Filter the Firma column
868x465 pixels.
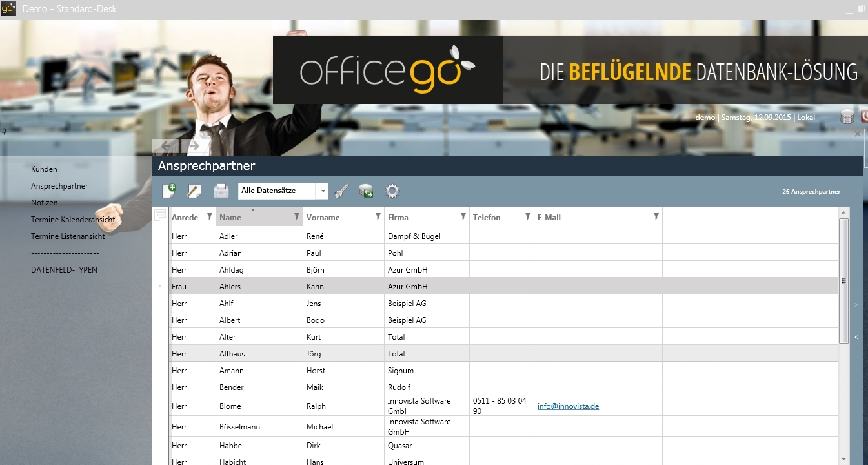point(463,216)
